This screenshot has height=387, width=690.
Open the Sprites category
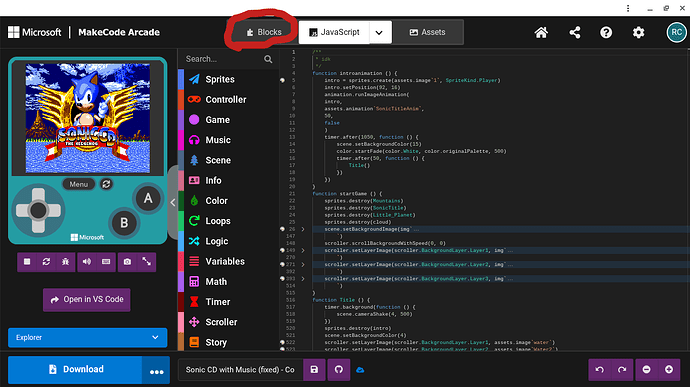228,79
